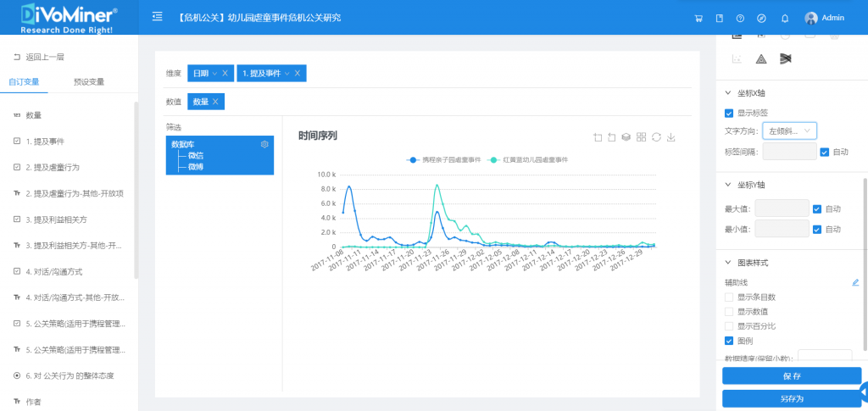Click the help question mark icon
The width and height of the screenshot is (868, 411).
point(740,18)
